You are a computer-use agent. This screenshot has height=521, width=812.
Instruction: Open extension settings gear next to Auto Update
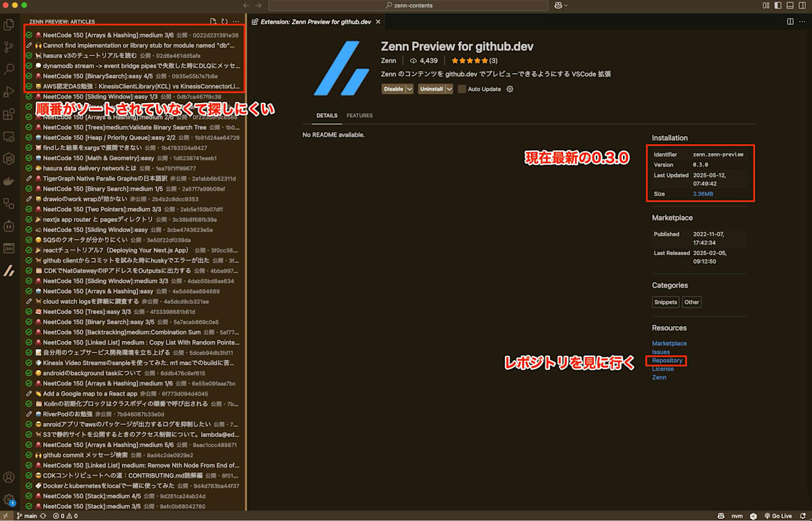pyautogui.click(x=510, y=89)
